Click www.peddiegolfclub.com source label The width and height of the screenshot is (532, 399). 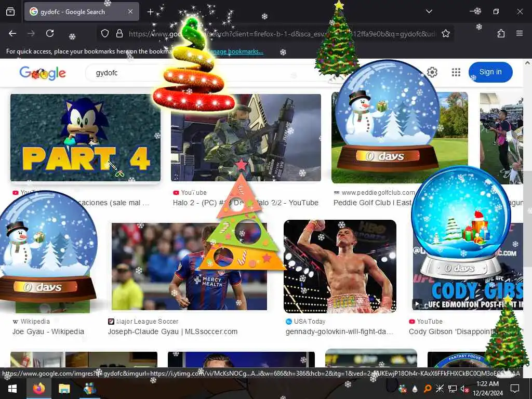378,193
